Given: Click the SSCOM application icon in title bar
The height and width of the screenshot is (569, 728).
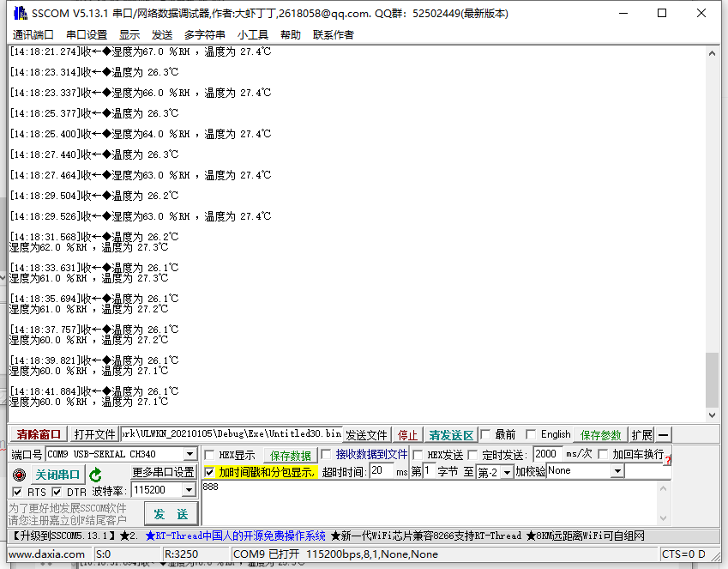Looking at the screenshot, I should [x=20, y=13].
